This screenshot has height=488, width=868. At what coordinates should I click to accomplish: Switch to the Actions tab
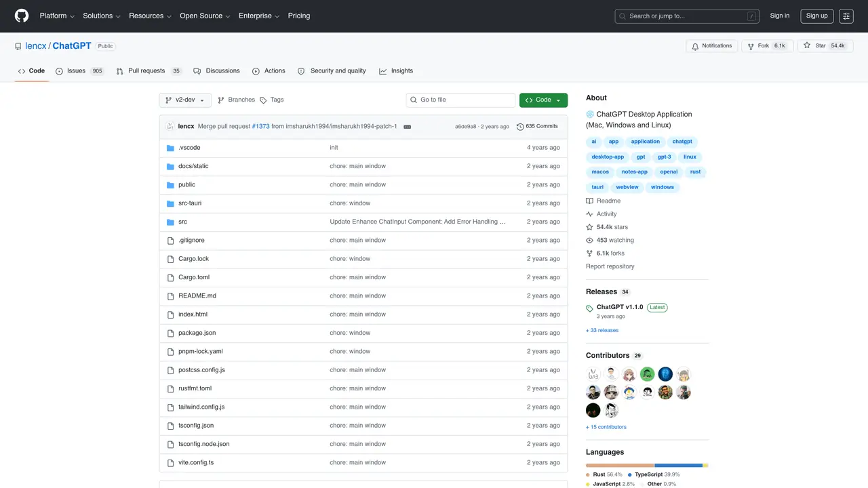point(269,71)
